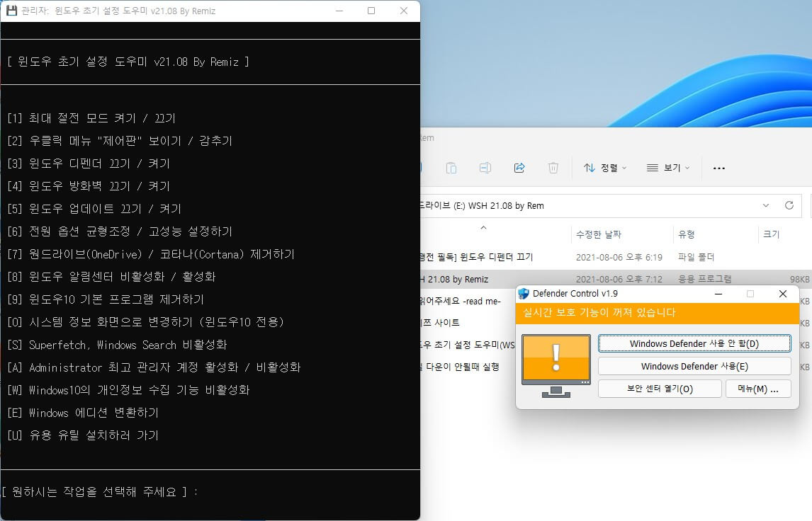Viewport: 812px width, 521px height.
Task: Select the 21.08 by Remiz application row
Action: [615, 279]
